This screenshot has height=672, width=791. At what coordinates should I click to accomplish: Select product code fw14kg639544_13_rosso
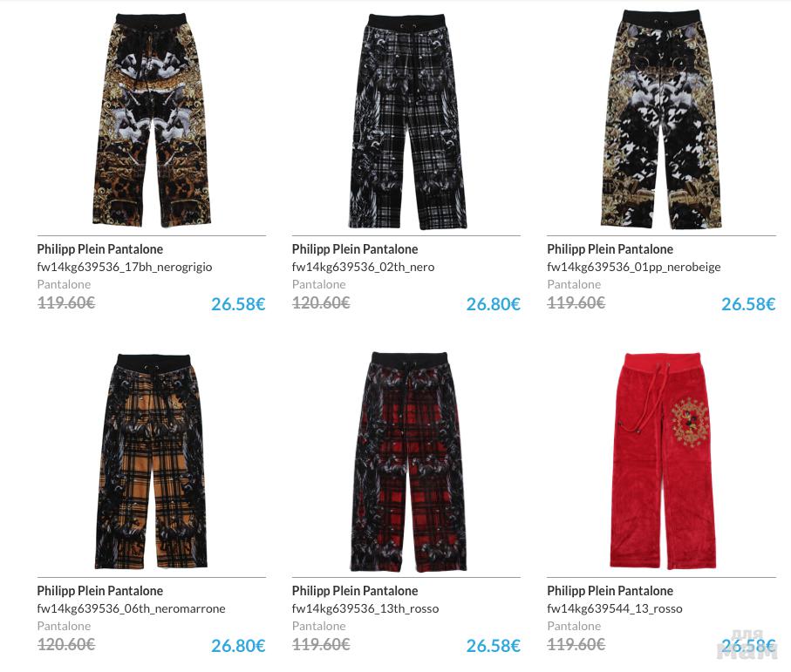pos(615,609)
